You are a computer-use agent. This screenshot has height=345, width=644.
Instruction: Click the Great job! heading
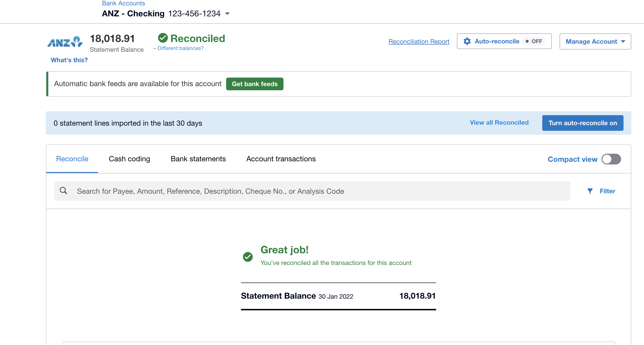point(284,250)
